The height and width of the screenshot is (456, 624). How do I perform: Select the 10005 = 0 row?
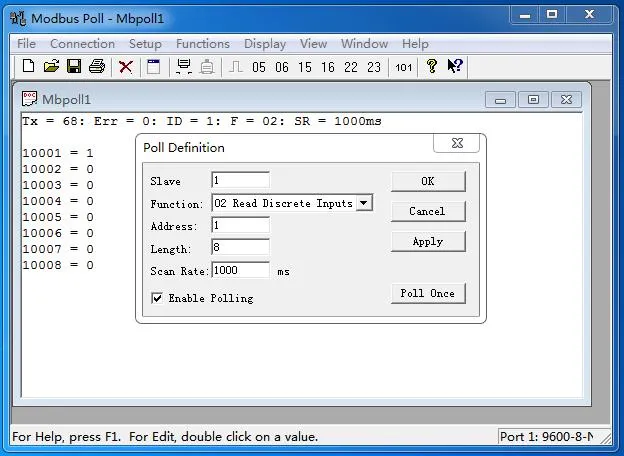[58, 217]
